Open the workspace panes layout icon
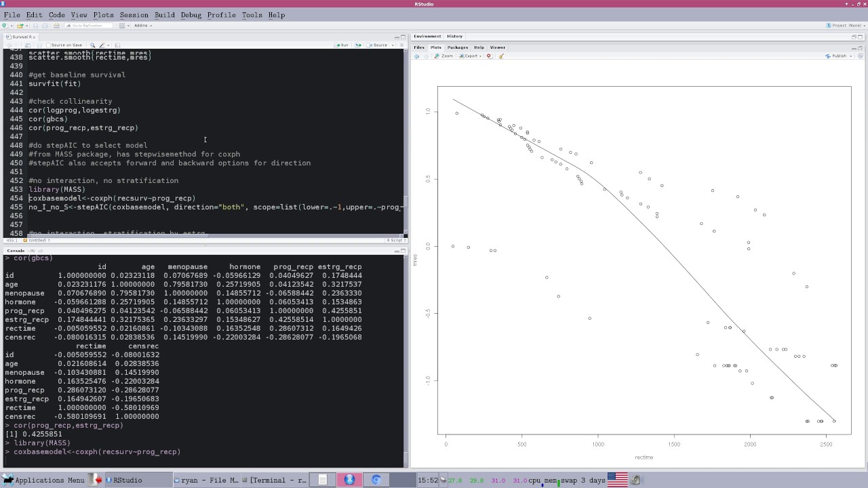The width and height of the screenshot is (868, 488). (122, 26)
